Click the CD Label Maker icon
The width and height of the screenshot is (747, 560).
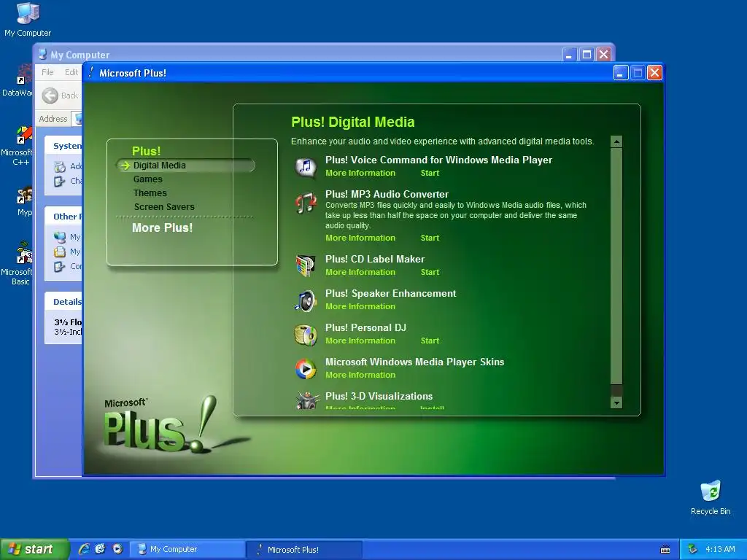point(306,266)
